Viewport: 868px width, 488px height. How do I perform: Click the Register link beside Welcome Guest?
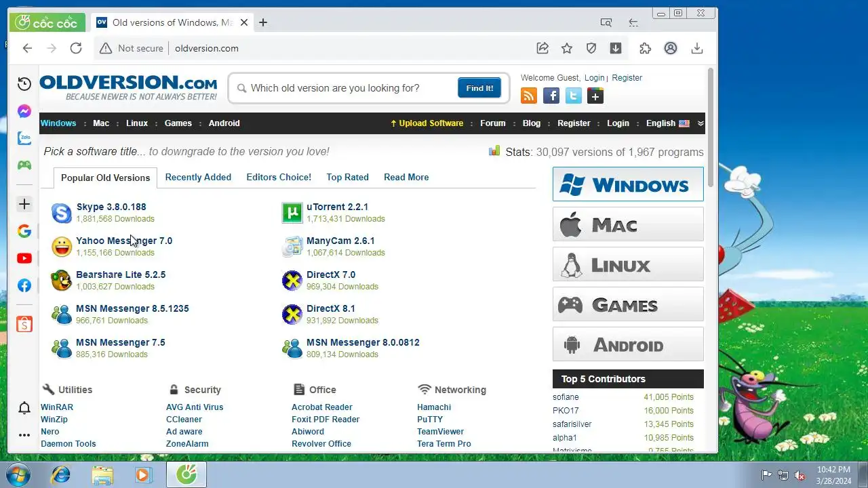pyautogui.click(x=627, y=78)
